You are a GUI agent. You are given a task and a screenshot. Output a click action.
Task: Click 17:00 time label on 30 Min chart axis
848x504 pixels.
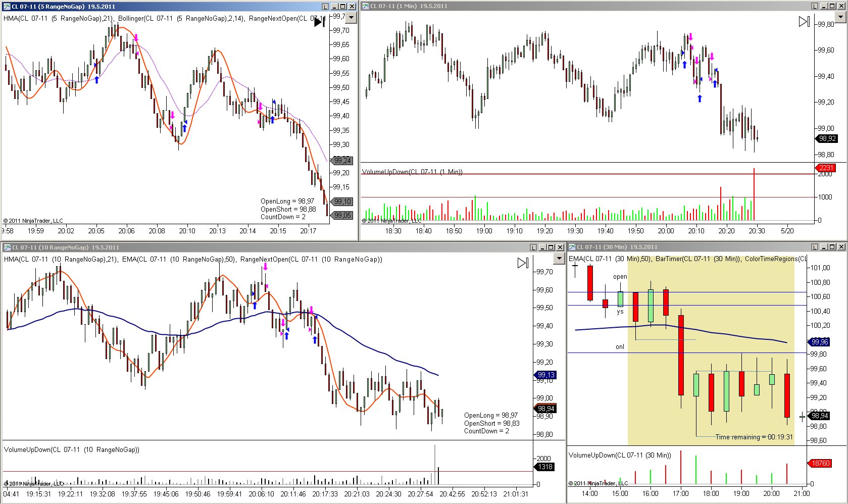[x=680, y=493]
